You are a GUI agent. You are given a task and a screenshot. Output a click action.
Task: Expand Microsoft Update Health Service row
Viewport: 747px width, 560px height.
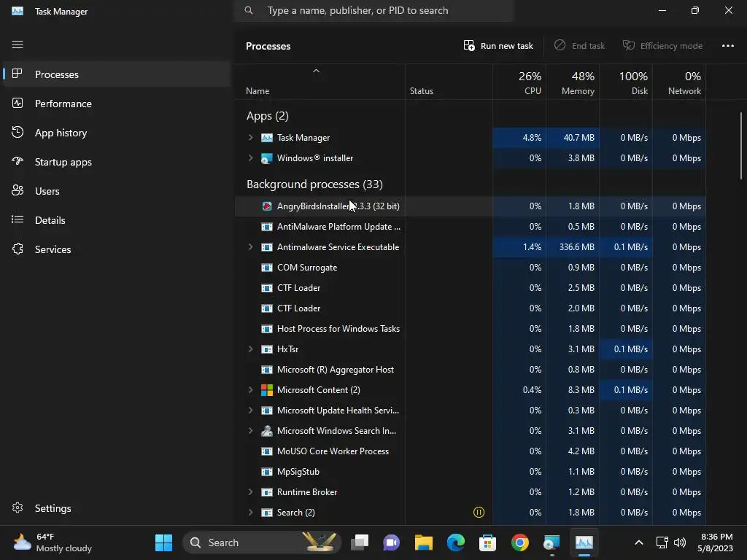tap(251, 411)
